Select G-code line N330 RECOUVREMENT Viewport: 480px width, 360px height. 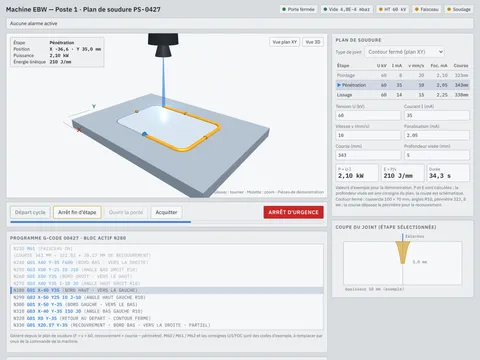click(x=167, y=325)
